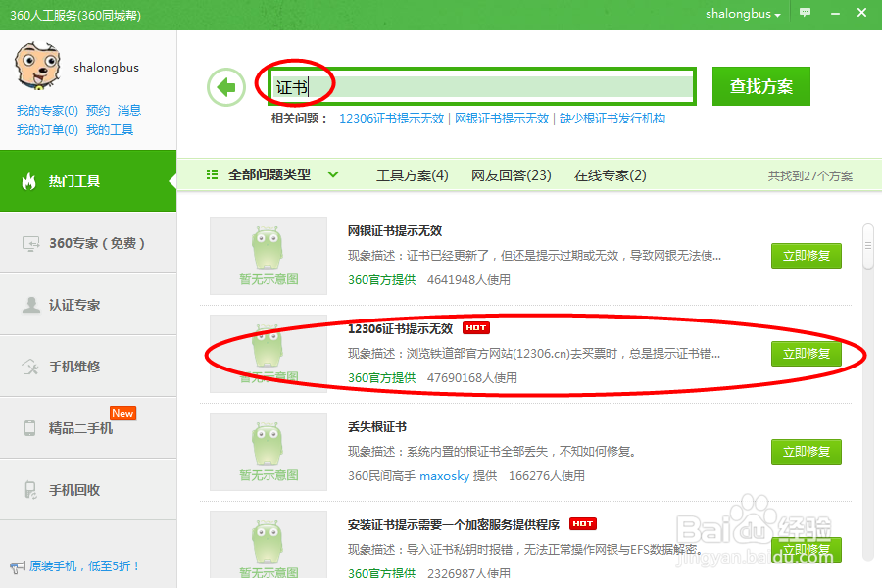Open result title 12306证书提示无效

(x=400, y=328)
